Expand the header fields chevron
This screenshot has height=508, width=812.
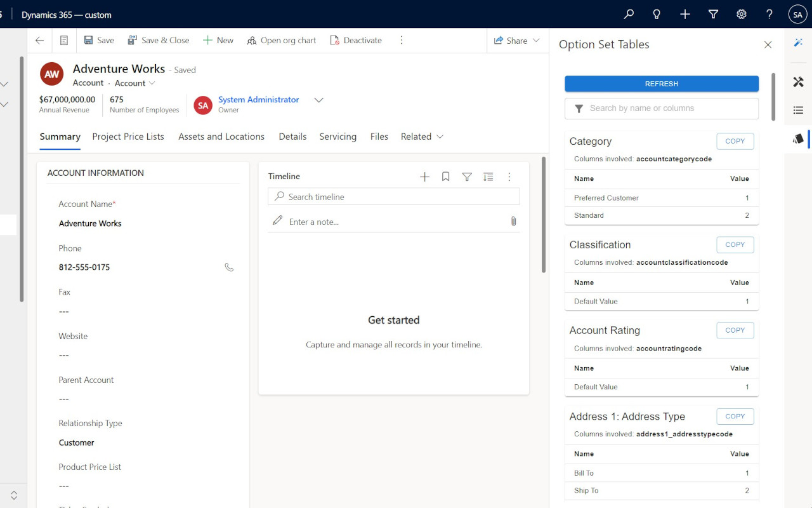click(x=319, y=100)
